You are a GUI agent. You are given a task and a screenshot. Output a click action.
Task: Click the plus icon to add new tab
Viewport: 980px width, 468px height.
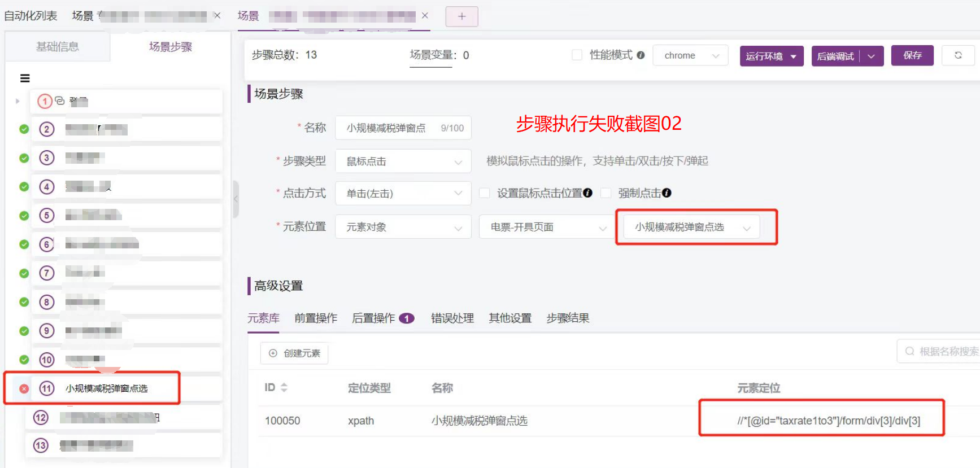pos(462,16)
